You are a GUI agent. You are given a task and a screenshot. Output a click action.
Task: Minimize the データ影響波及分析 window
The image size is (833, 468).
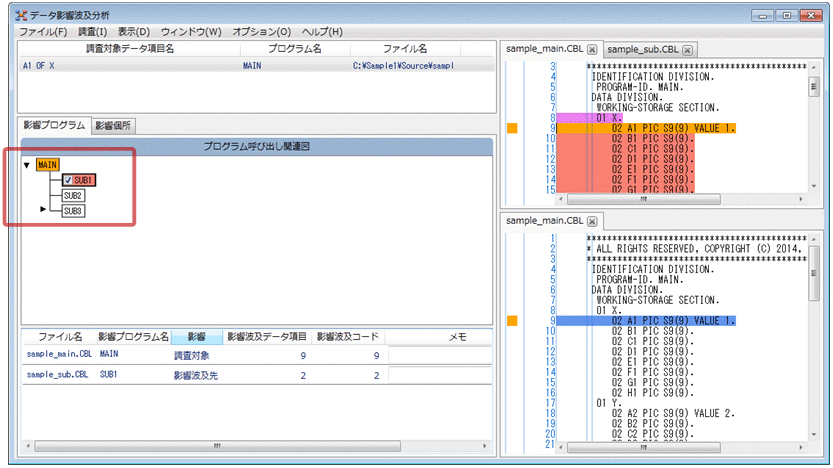click(x=762, y=16)
